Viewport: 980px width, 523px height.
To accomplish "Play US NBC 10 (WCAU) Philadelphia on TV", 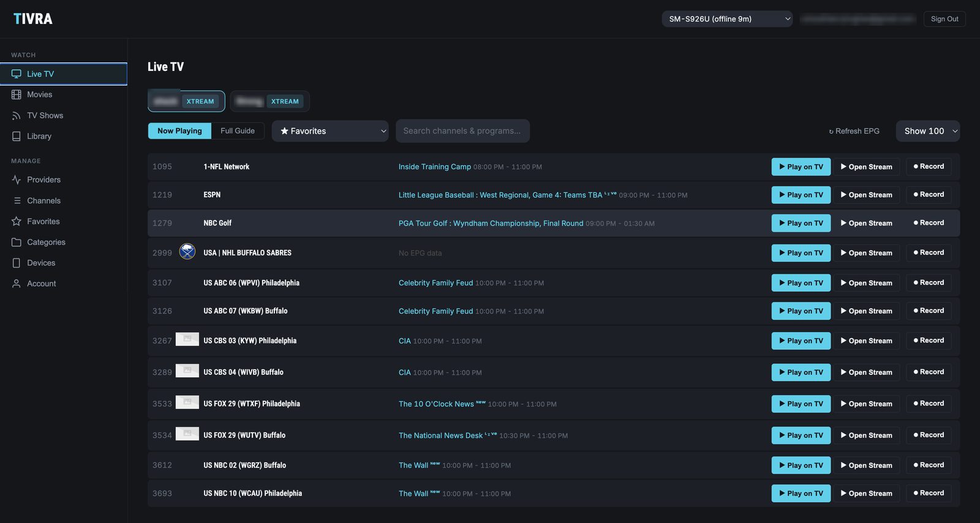I will [801, 494].
